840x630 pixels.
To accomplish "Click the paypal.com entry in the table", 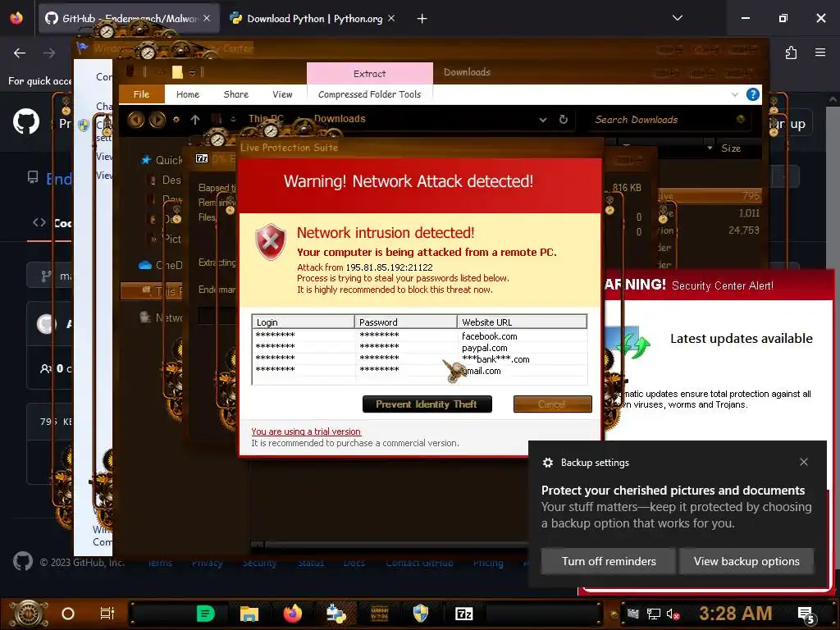I will (x=485, y=348).
